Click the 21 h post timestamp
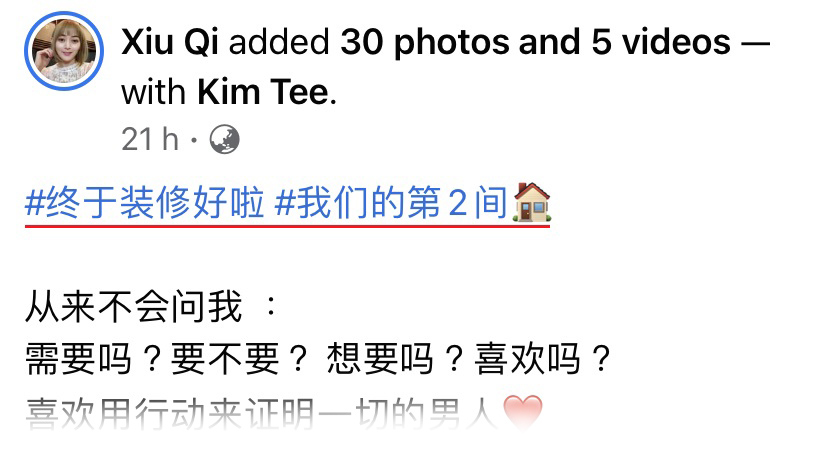 tap(150, 139)
